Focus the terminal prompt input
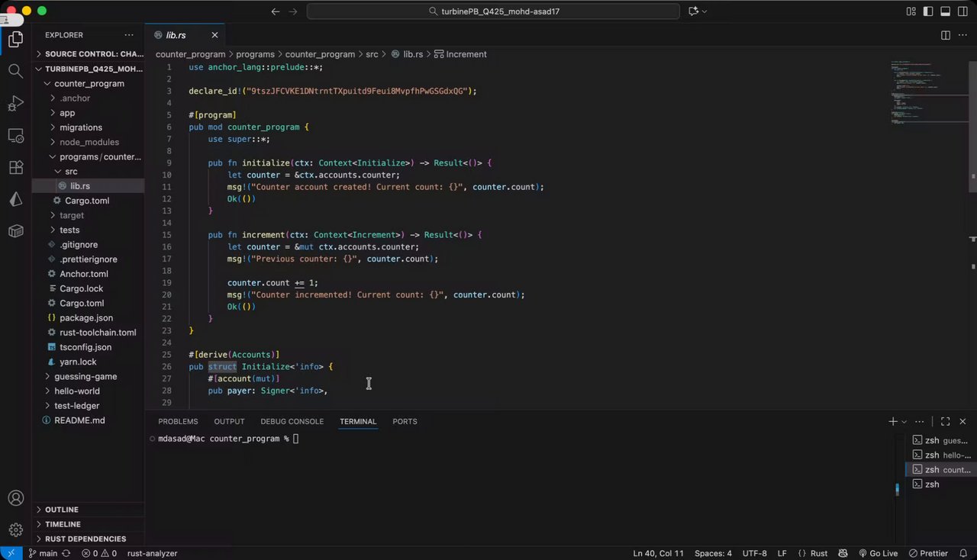977x560 pixels. (296, 439)
